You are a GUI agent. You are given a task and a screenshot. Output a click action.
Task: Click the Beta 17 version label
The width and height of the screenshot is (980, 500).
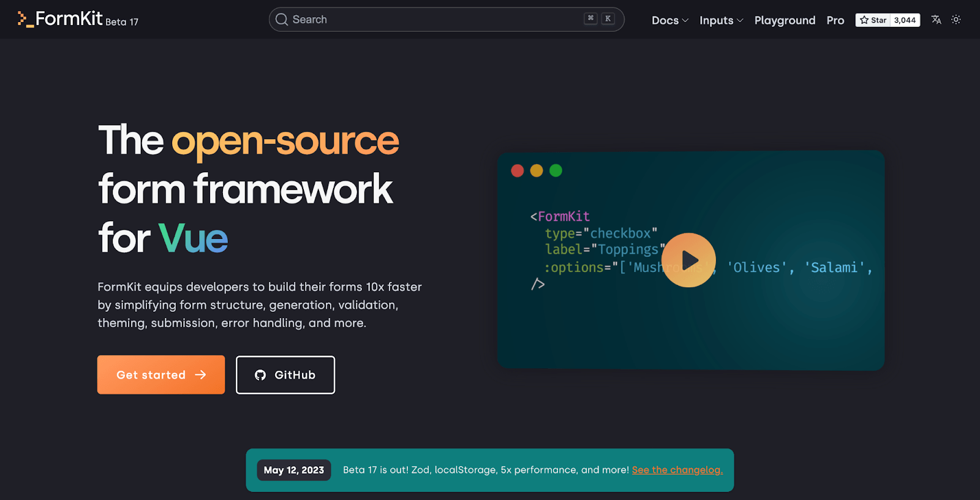tap(122, 22)
